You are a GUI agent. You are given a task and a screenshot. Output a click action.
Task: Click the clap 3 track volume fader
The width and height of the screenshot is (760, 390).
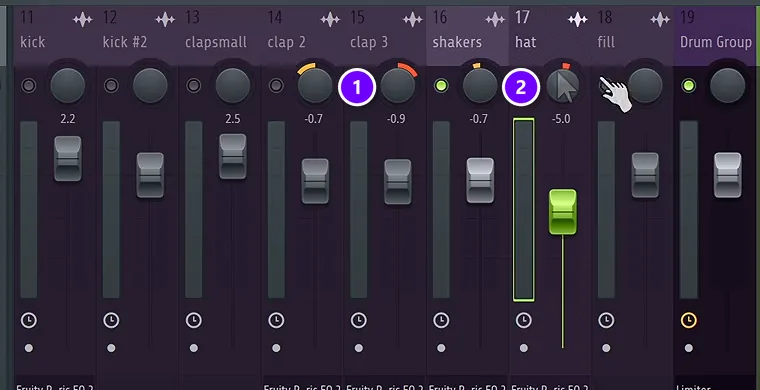tap(397, 182)
